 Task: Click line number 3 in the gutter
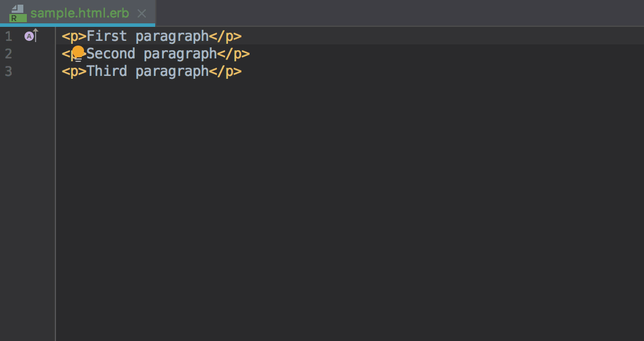point(9,71)
